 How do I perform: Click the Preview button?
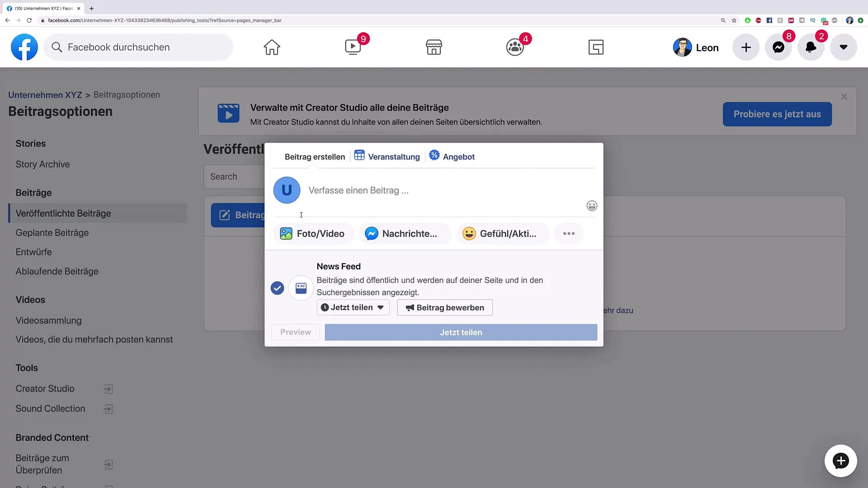(296, 332)
